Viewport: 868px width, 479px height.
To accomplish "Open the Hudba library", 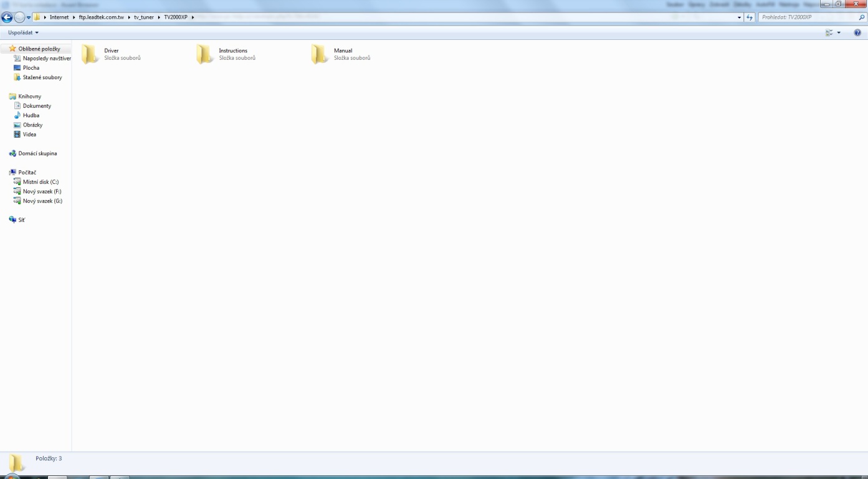I will coord(31,115).
